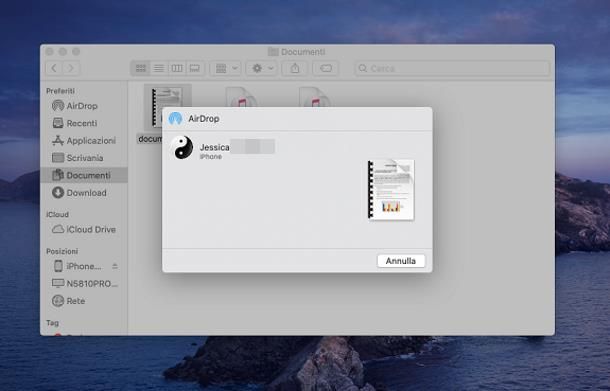Viewport: 610px width, 391px height.
Task: Click the green zoom window button
Action: [x=76, y=52]
